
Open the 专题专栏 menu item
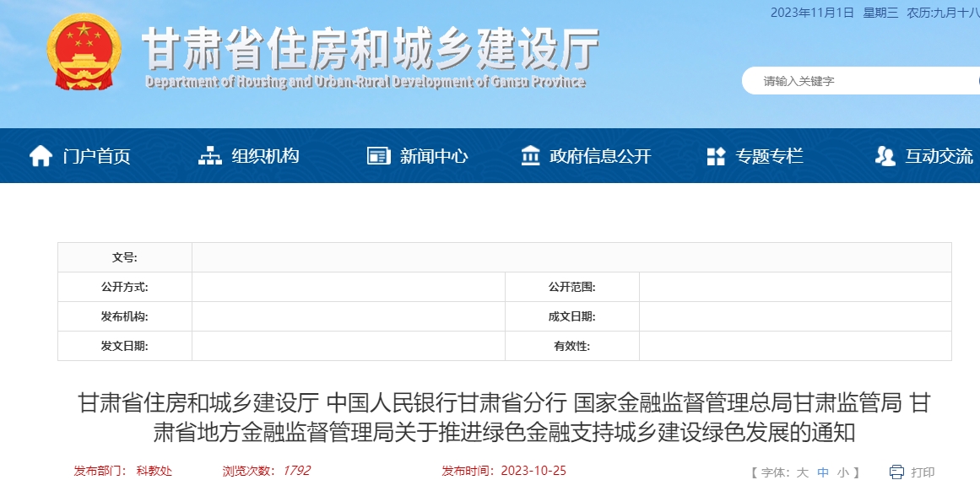coord(769,156)
